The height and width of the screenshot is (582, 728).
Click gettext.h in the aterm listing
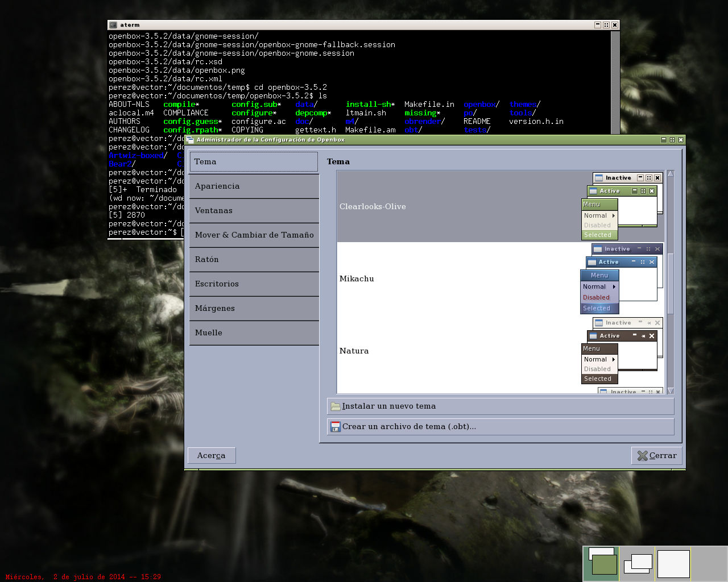(316, 130)
